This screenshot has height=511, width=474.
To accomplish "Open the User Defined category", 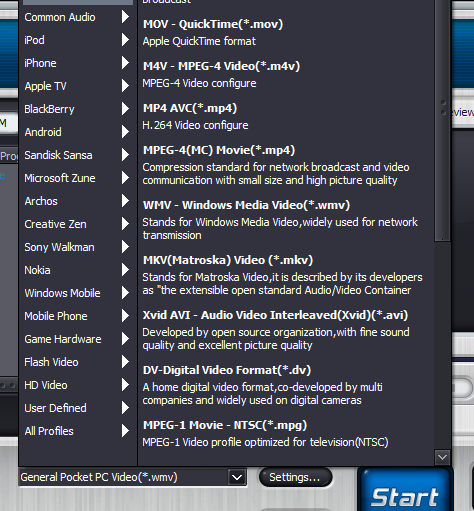I will 78,408.
